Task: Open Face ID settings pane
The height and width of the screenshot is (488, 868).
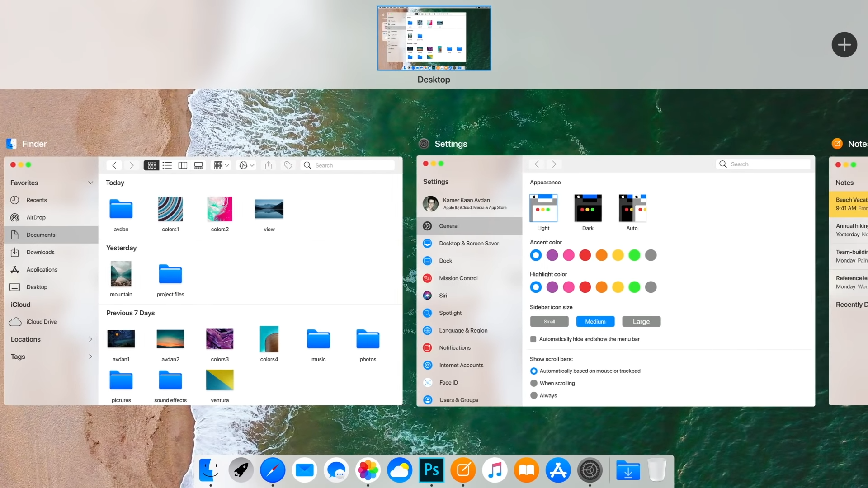Action: click(469, 383)
